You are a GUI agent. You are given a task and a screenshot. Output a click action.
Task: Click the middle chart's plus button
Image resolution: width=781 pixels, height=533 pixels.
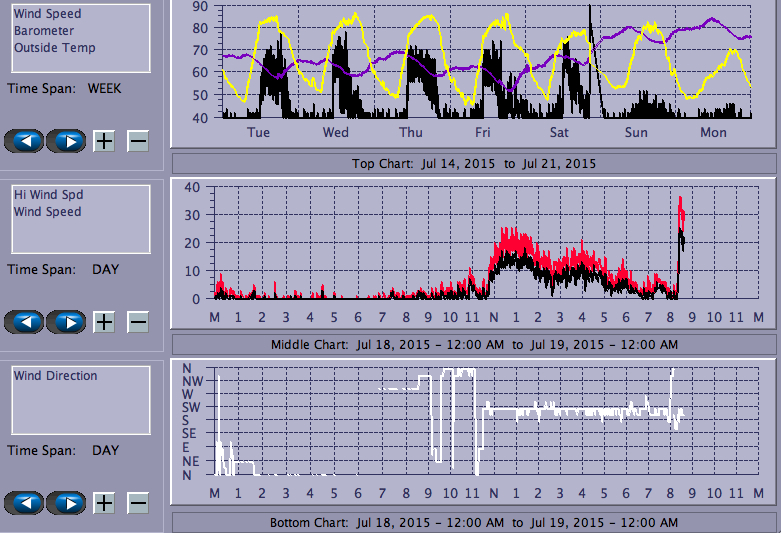(104, 322)
